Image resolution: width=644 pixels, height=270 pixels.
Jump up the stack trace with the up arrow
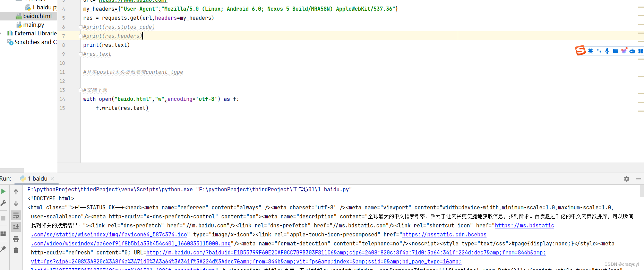pyautogui.click(x=16, y=192)
